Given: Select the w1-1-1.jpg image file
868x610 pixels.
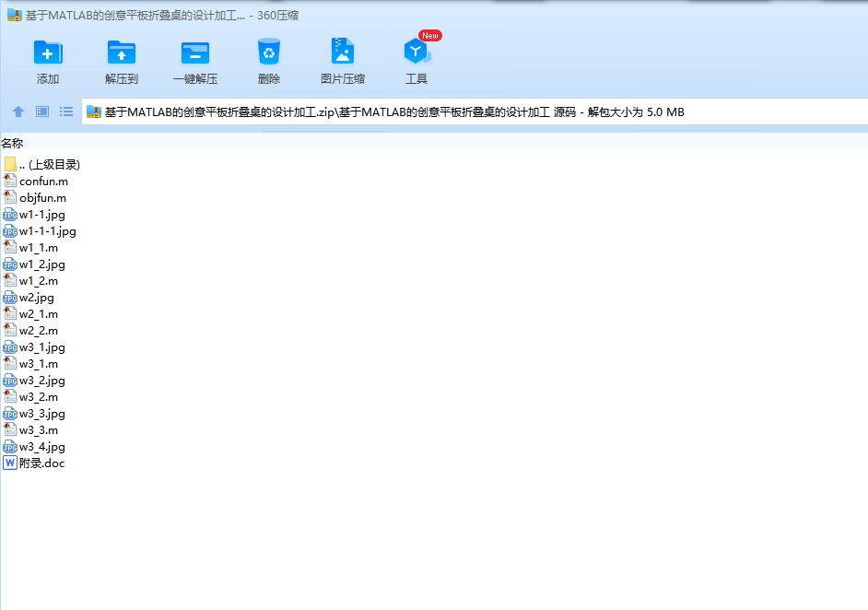Looking at the screenshot, I should click(x=40, y=231).
